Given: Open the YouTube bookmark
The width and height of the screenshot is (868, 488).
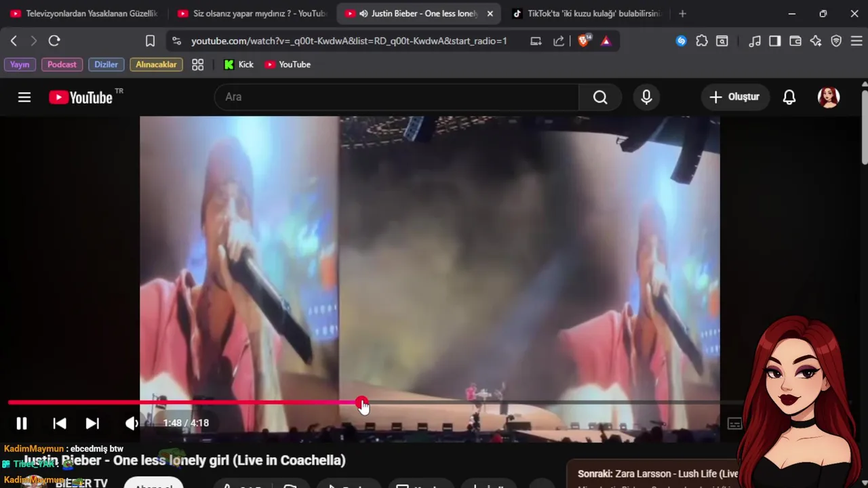Looking at the screenshot, I should tap(288, 64).
